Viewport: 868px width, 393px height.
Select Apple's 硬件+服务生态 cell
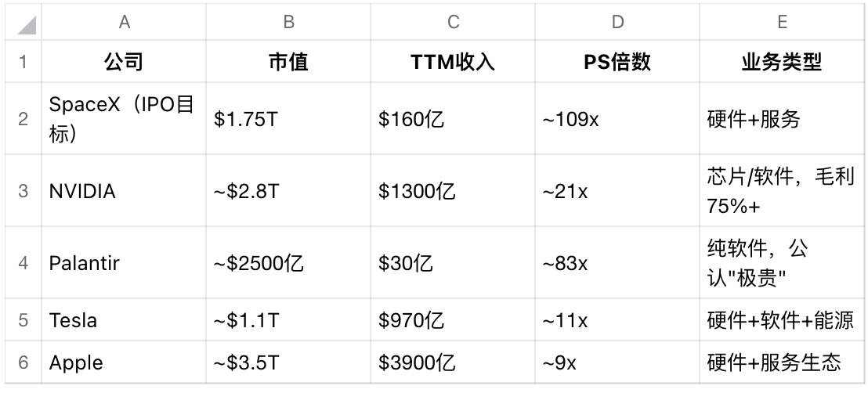click(x=782, y=362)
